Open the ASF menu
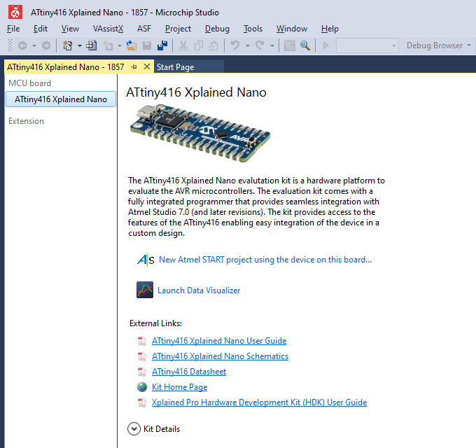The image size is (476, 448). (x=144, y=29)
